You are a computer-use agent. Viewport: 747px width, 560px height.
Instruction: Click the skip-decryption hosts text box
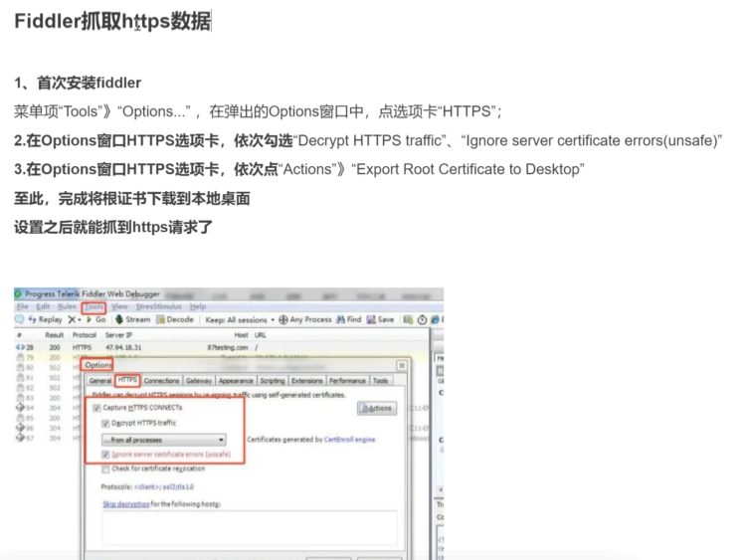pos(250,528)
